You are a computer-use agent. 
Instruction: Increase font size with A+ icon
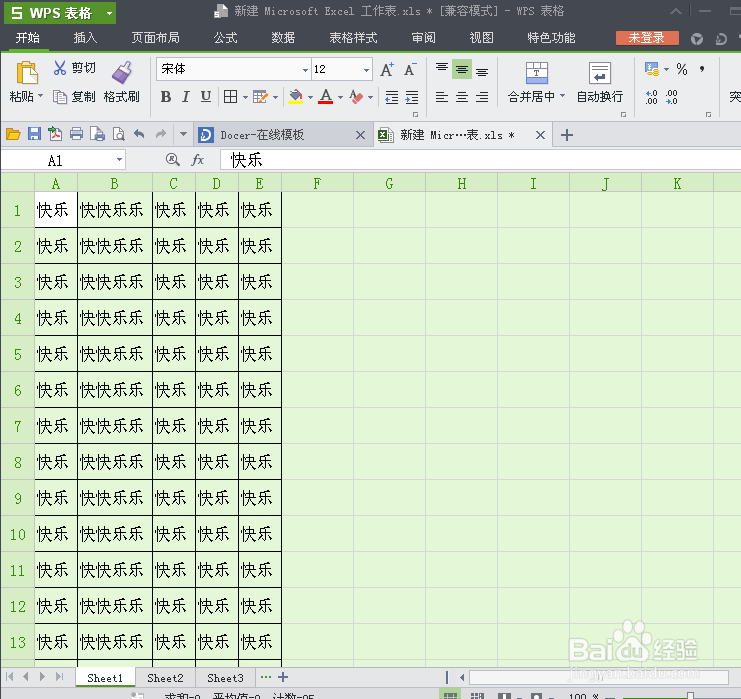click(387, 69)
